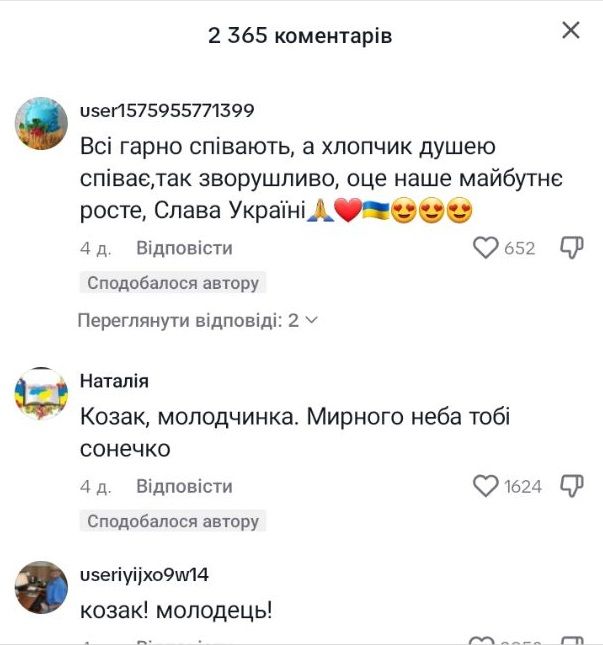Viewport: 603px width, 645px height.
Task: Click the 'Сподобалося автору' badge under first comment
Action: click(173, 283)
